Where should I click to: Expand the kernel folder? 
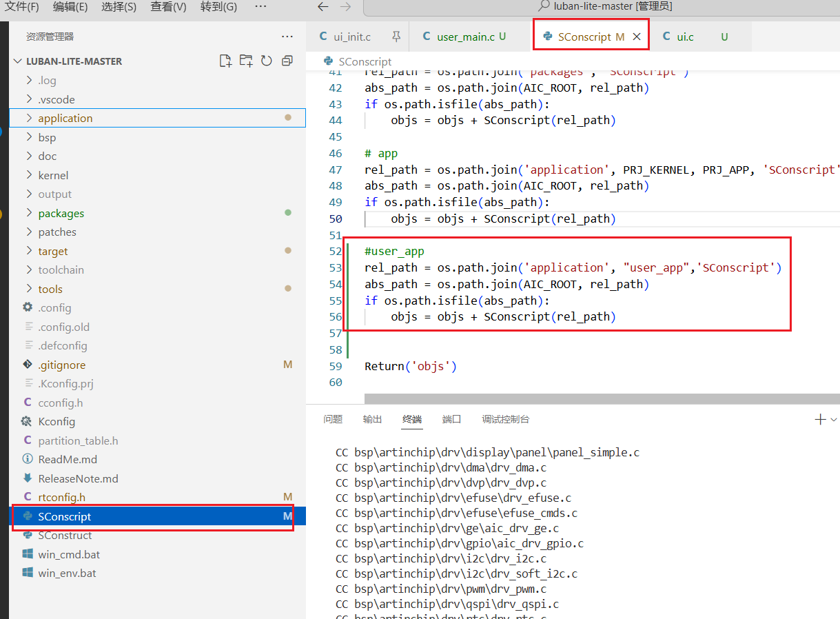pyautogui.click(x=157, y=175)
